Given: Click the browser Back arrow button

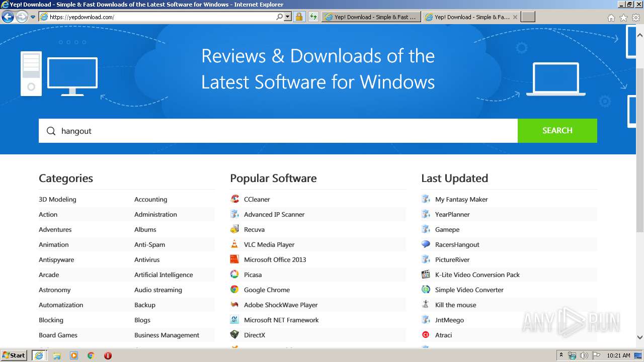Looking at the screenshot, I should point(8,17).
